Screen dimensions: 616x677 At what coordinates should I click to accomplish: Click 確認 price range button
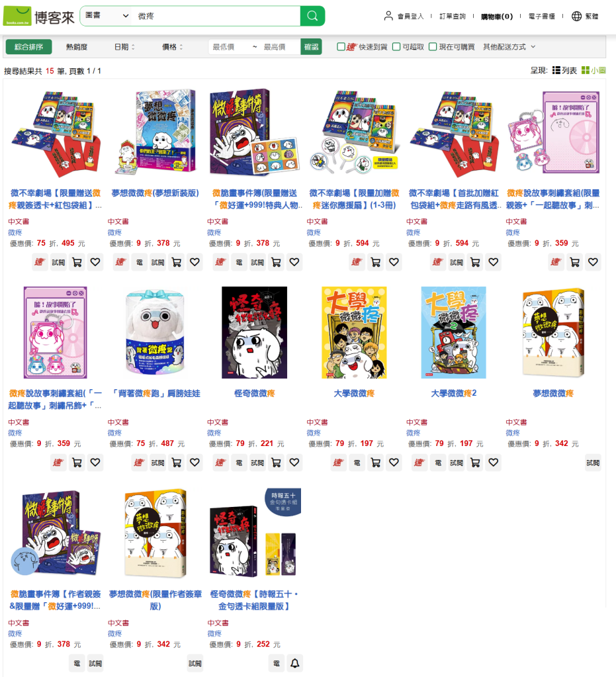pyautogui.click(x=311, y=46)
